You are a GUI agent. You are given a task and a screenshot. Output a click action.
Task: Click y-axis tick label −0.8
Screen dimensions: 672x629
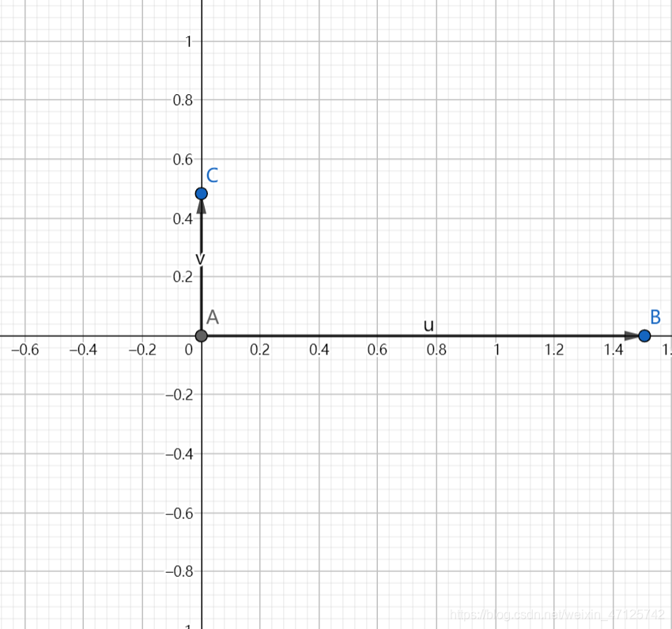[x=179, y=571]
